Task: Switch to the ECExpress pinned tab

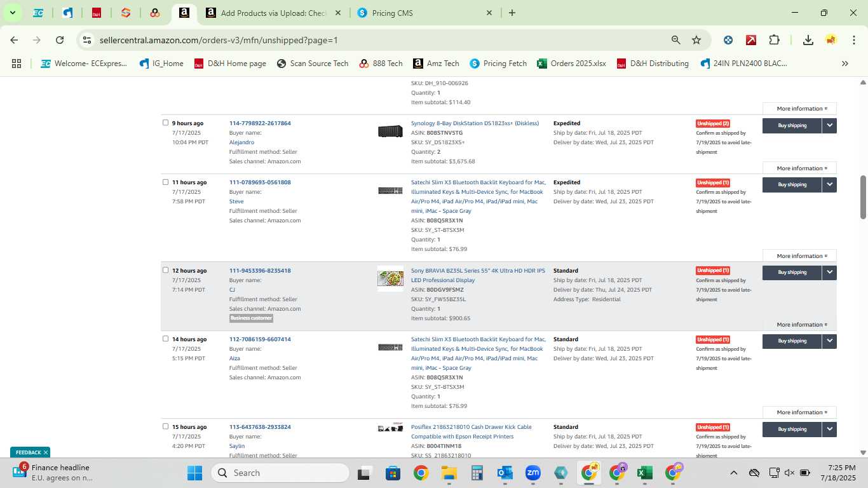Action: [38, 13]
